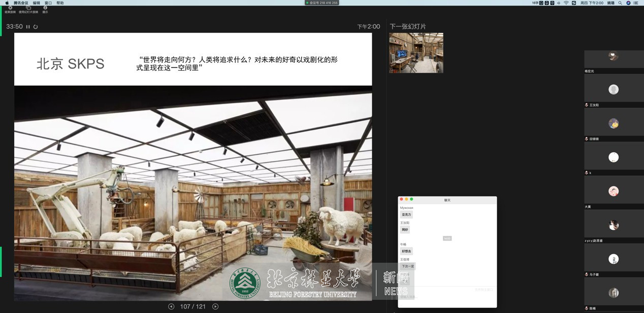Click the Wi-Fi status icon
644x313 pixels.
[566, 3]
